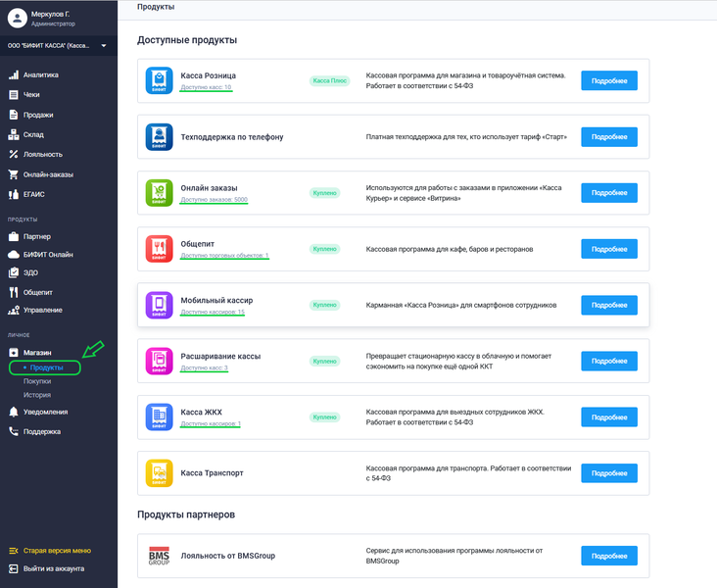Screen dimensions: 717x588
Task: Click the user profile avatar
Action: pos(15,17)
